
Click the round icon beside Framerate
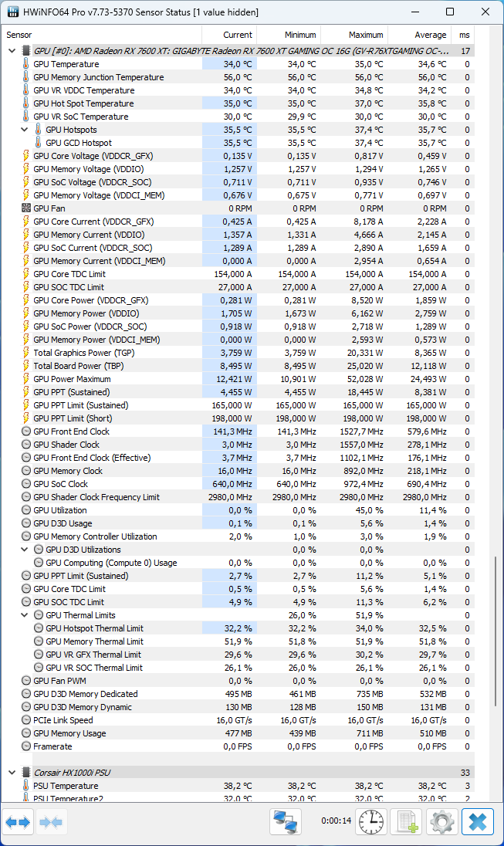[x=25, y=746]
